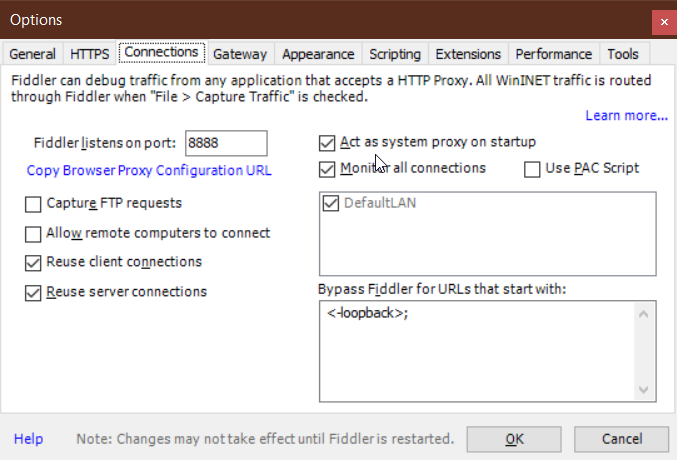The height and width of the screenshot is (460, 677).
Task: Enable the Use PAC Script checkbox
Action: coord(533,169)
